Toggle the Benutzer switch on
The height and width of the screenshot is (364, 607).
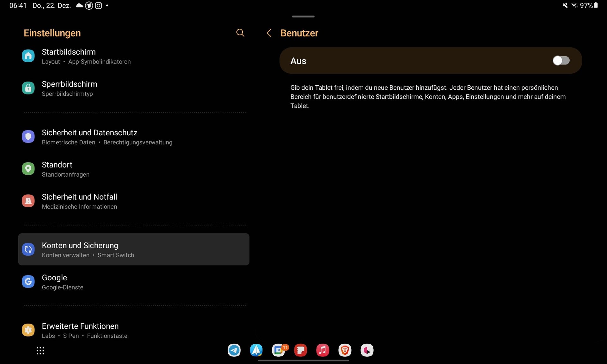pyautogui.click(x=561, y=61)
